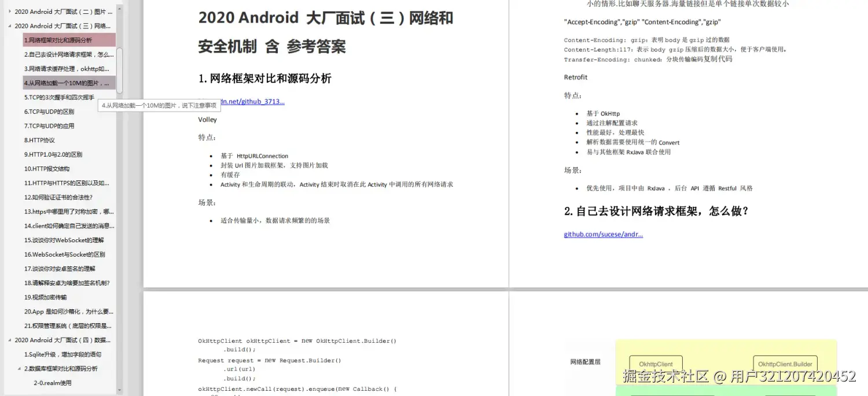Click the bookmark panel scroll-up arrow

[x=120, y=10]
